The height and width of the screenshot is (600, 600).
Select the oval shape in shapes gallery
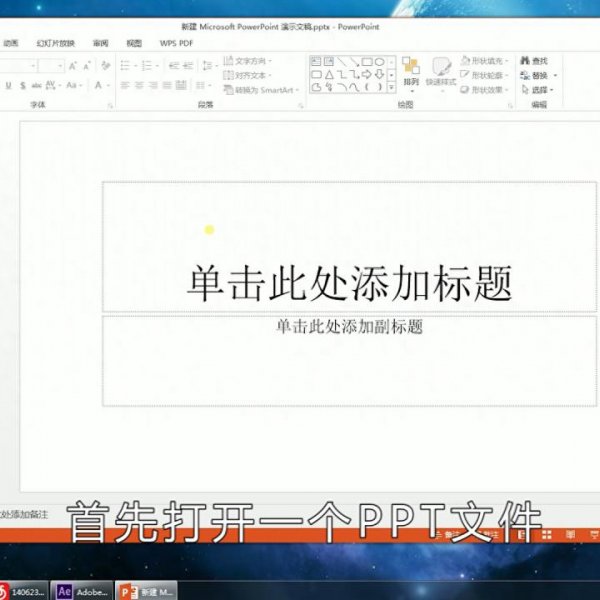[x=380, y=61]
